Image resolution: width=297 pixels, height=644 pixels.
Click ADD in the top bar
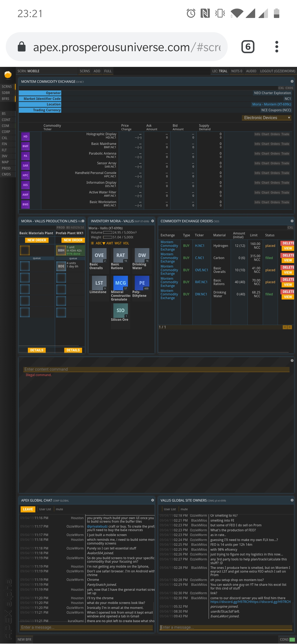click(97, 71)
